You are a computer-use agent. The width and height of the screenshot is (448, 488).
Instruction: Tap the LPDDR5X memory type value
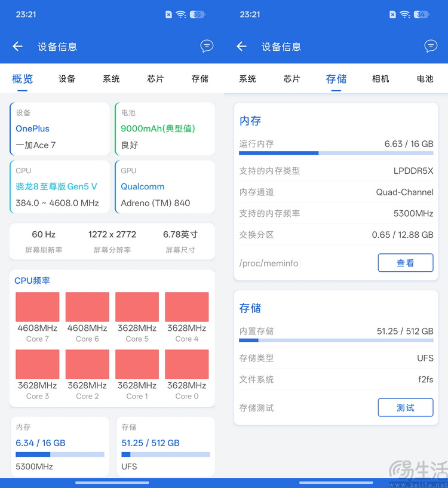pyautogui.click(x=413, y=171)
